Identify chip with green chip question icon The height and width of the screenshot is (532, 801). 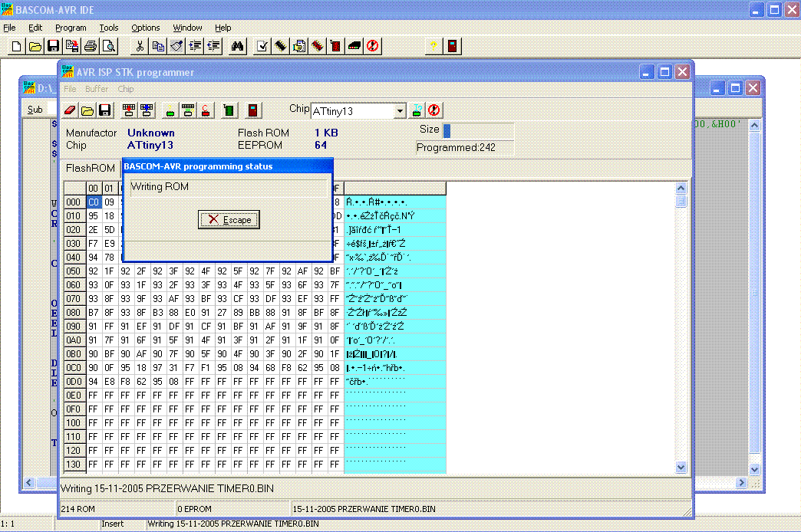tap(170, 110)
